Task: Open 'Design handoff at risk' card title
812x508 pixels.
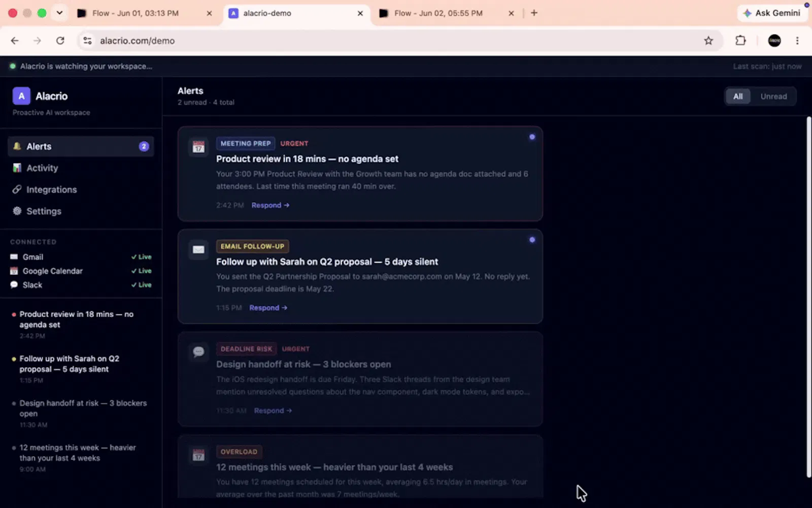Action: [x=303, y=364]
